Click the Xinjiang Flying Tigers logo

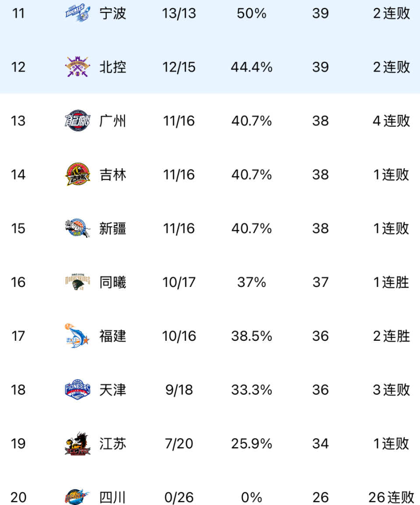click(77, 228)
